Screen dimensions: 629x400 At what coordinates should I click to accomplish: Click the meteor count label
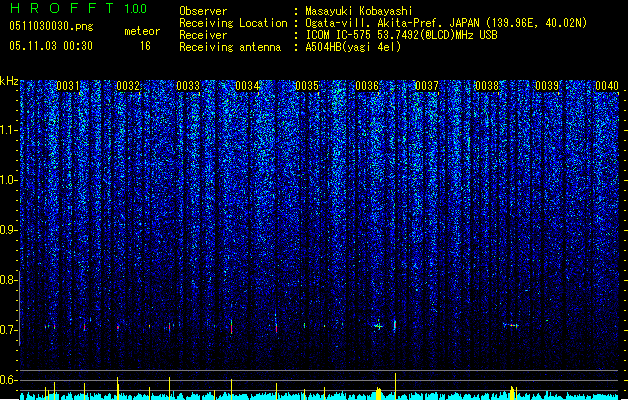point(142,31)
